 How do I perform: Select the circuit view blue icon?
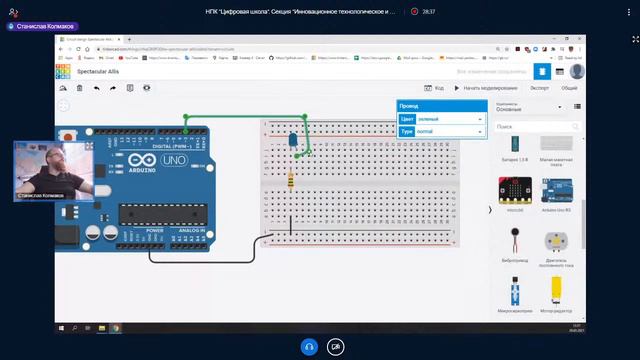point(542,71)
